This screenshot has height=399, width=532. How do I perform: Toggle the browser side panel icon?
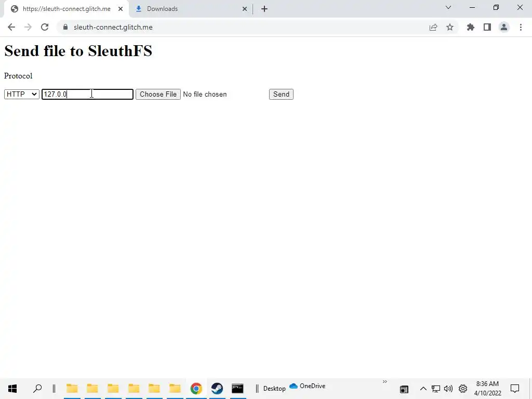point(487,27)
